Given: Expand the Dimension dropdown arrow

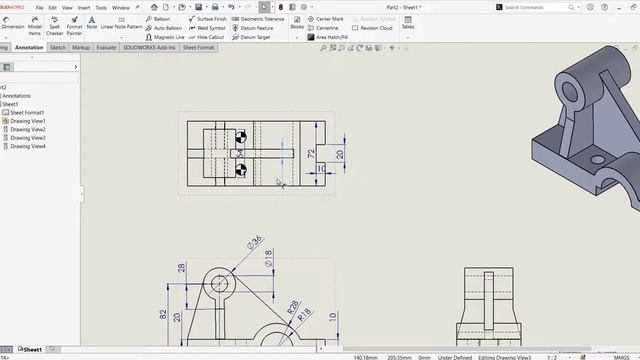Looking at the screenshot, I should point(6,38).
